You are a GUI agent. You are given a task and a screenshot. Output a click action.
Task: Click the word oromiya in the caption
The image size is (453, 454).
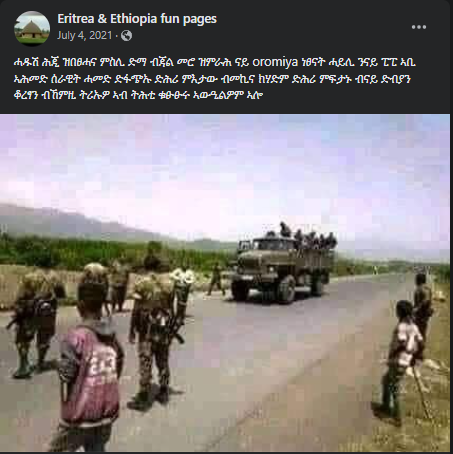pos(275,62)
